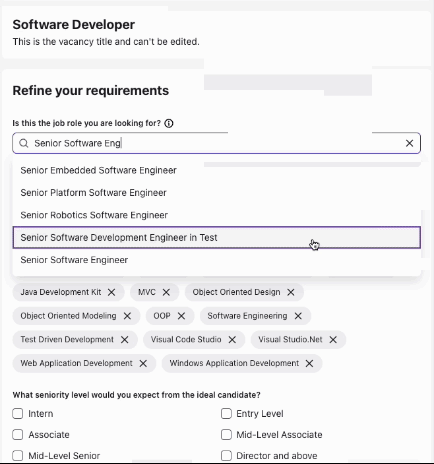The image size is (434, 464).
Task: Remove the Test Driven Development tag
Action: [x=125, y=340]
